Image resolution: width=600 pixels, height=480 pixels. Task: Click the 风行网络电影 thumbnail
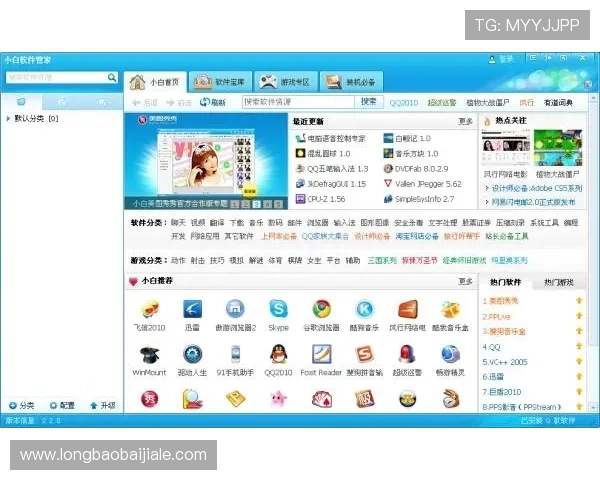506,148
